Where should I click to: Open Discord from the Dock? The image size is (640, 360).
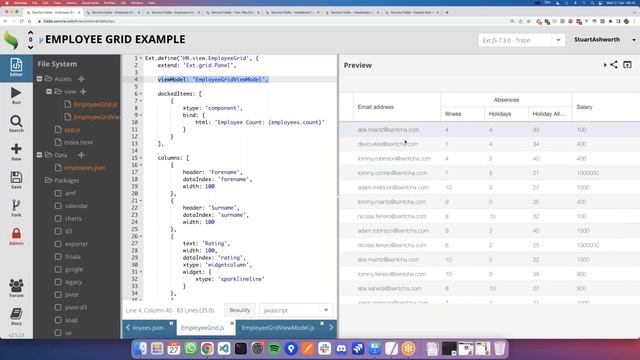pos(341,349)
